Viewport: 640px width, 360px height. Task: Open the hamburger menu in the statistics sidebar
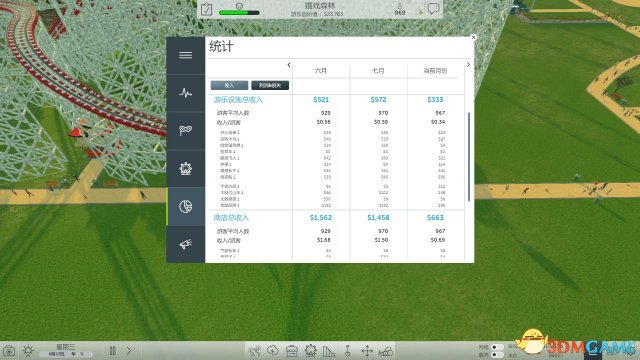click(185, 55)
